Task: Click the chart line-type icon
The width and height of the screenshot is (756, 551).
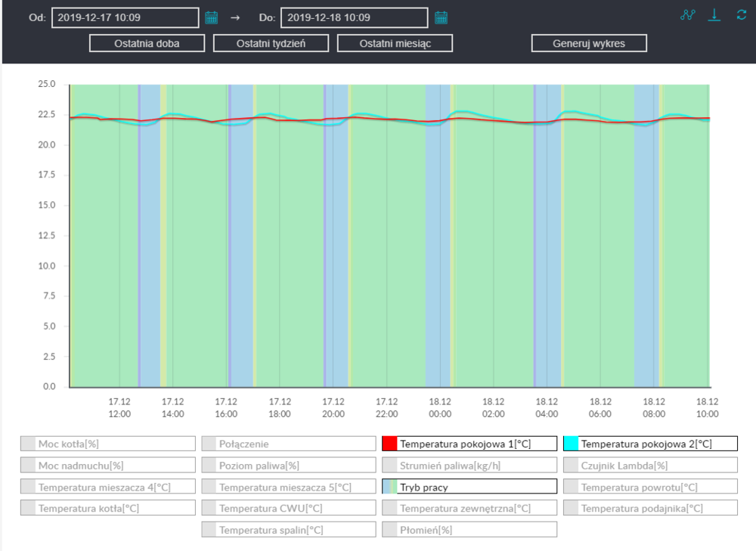Action: pyautogui.click(x=687, y=15)
